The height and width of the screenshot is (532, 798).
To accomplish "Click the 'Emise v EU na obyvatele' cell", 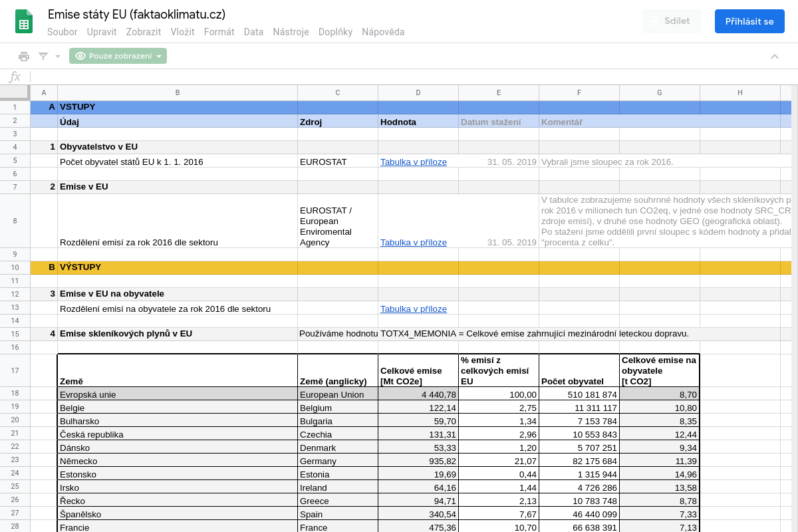I will coord(178,294).
